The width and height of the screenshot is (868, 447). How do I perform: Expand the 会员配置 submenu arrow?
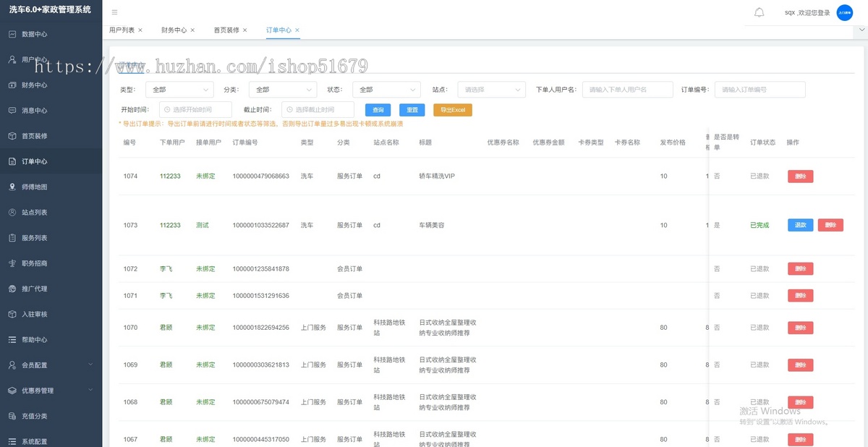coord(90,365)
